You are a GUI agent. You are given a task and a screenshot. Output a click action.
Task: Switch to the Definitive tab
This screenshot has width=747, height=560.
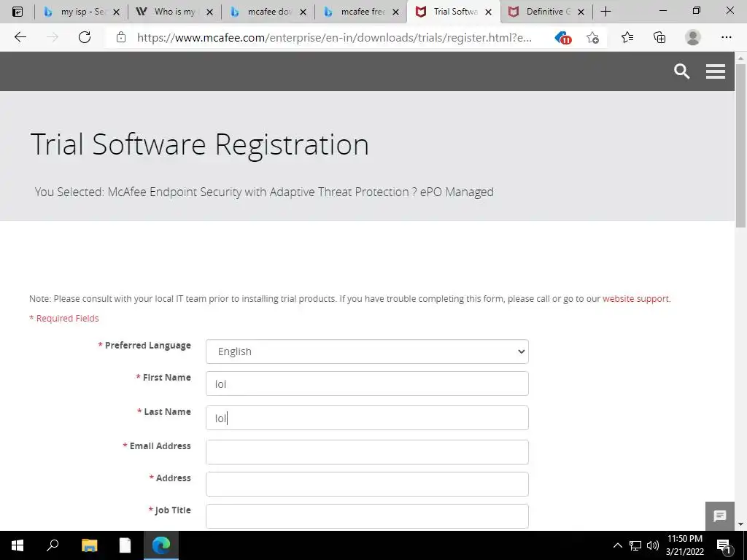(x=547, y=12)
